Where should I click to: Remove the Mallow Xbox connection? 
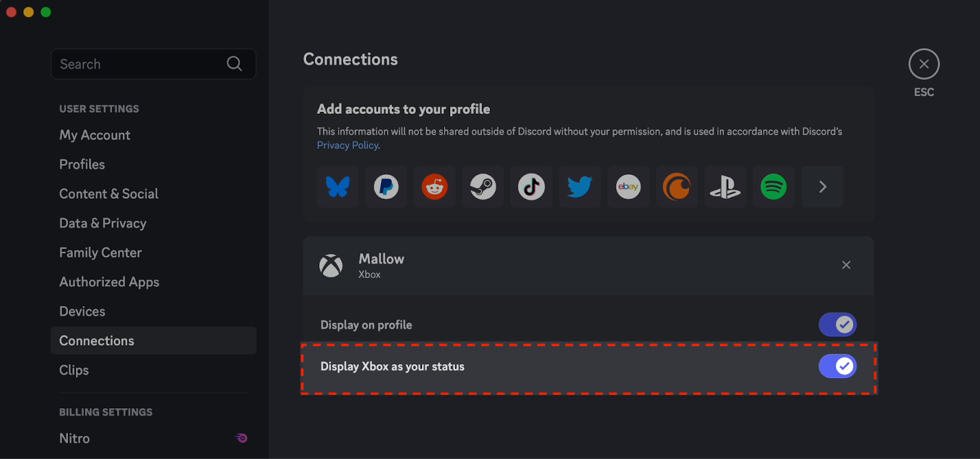point(846,265)
